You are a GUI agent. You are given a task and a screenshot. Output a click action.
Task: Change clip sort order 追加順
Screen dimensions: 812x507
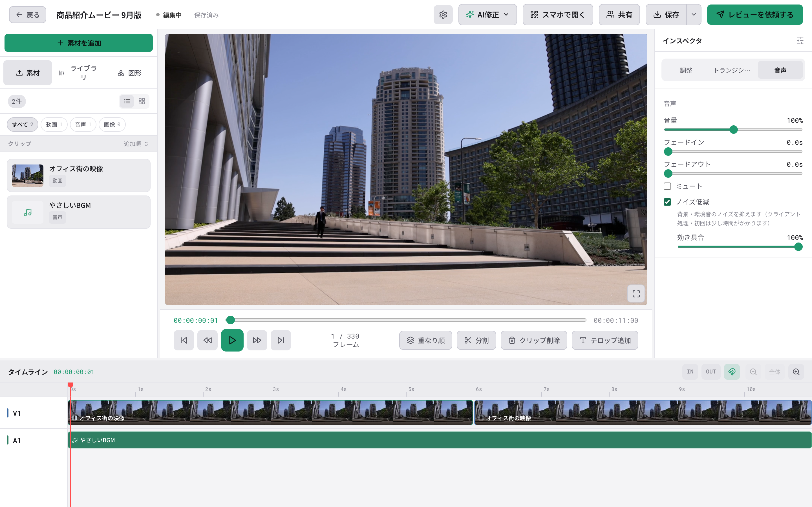136,144
